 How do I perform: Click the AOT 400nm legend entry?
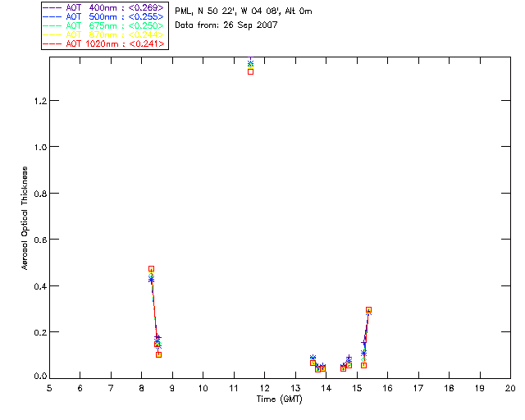pos(103,7)
